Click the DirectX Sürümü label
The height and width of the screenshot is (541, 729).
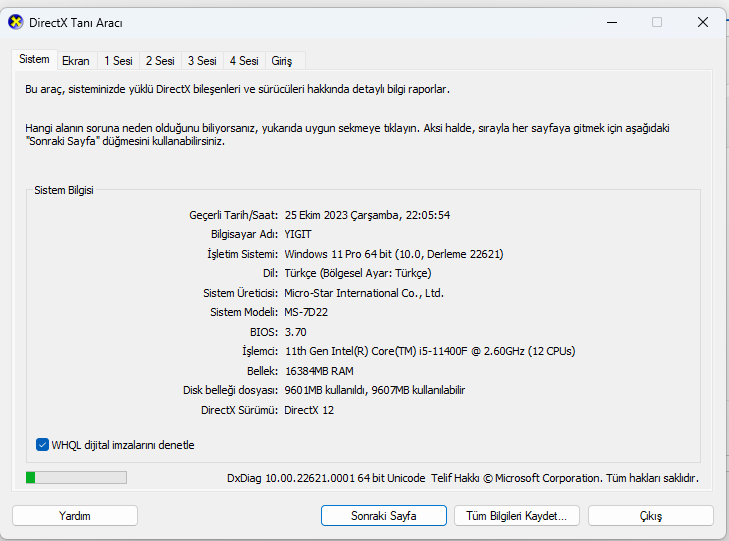point(239,410)
